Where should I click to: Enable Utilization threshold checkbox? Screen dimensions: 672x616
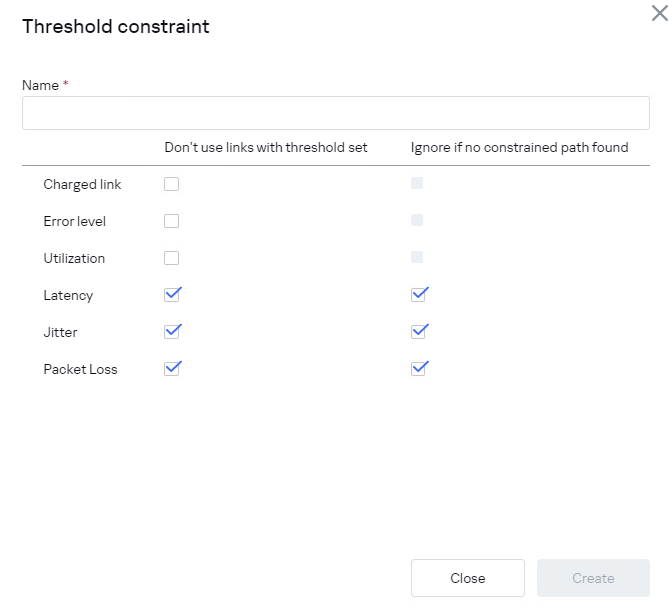(x=172, y=258)
